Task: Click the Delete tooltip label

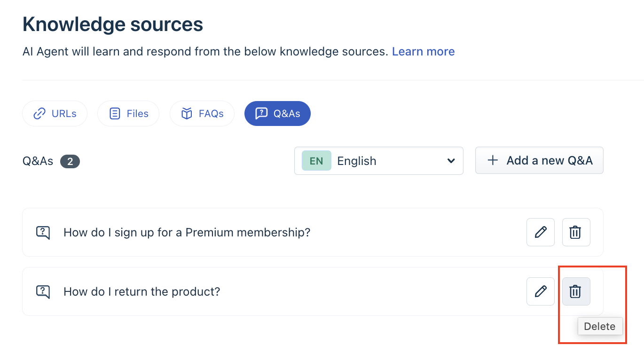Action: tap(600, 326)
